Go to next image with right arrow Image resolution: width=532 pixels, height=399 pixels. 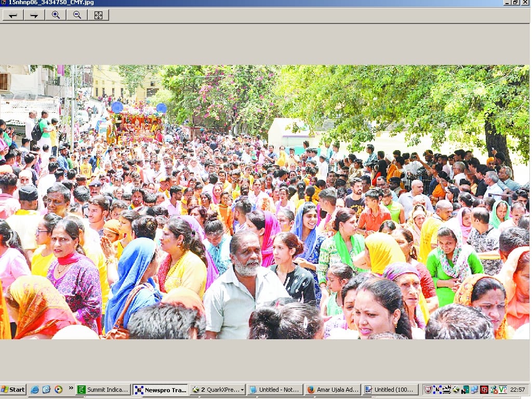34,15
